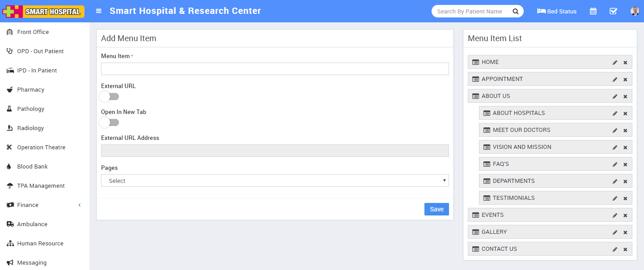
Task: Open the calendar icon in top bar
Action: (x=593, y=11)
